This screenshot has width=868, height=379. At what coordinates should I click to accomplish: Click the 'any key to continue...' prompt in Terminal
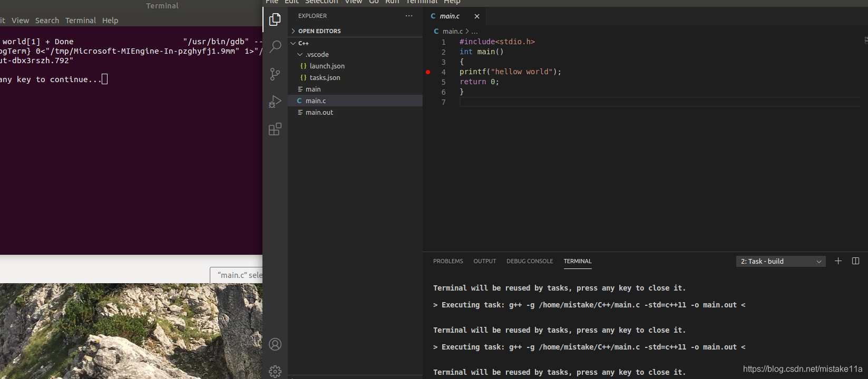point(51,79)
